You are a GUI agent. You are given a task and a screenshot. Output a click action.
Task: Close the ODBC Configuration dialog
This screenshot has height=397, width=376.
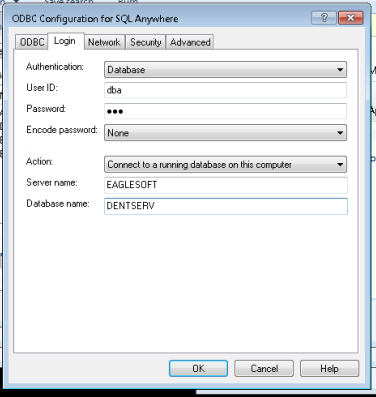[350, 18]
